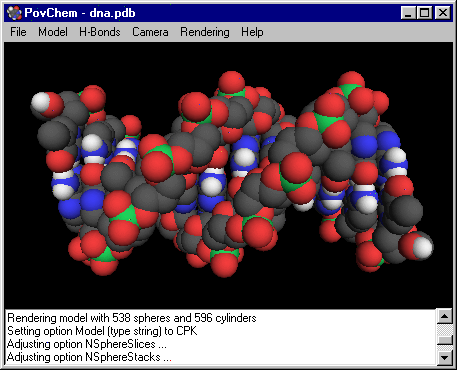Click the log scrollbar down arrow

(x=445, y=358)
